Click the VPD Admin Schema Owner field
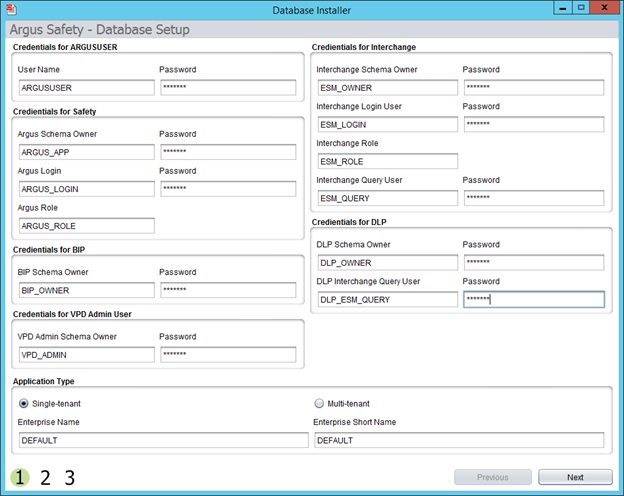Image resolution: width=624 pixels, height=496 pixels. (x=87, y=355)
